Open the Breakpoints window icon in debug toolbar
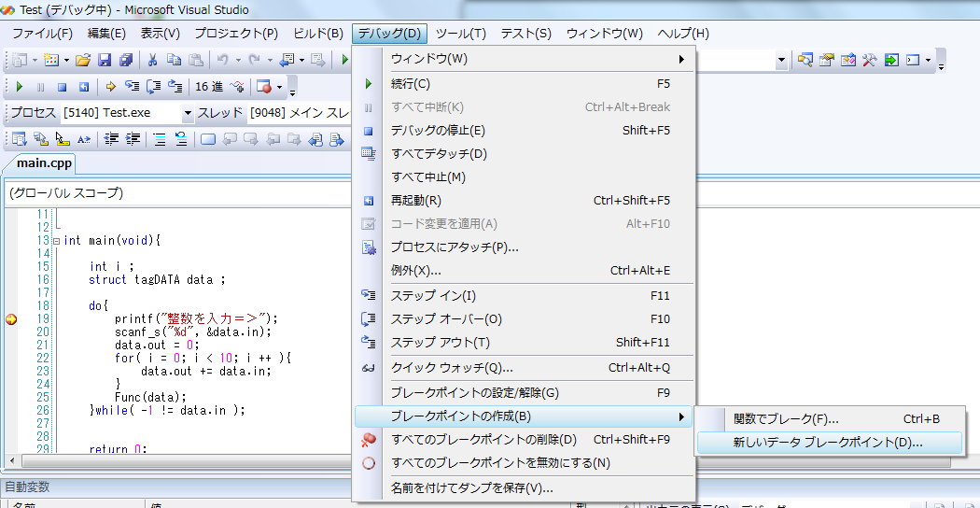The width and height of the screenshot is (980, 508). point(264,87)
